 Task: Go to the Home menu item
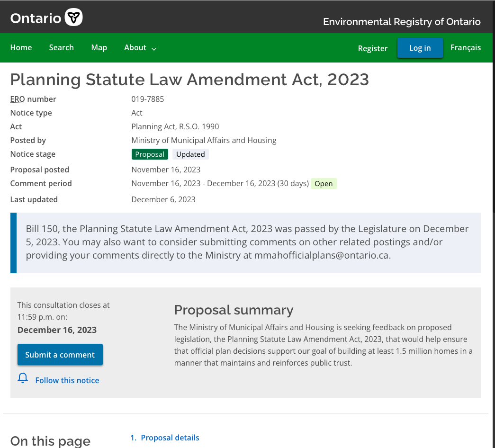tap(21, 48)
